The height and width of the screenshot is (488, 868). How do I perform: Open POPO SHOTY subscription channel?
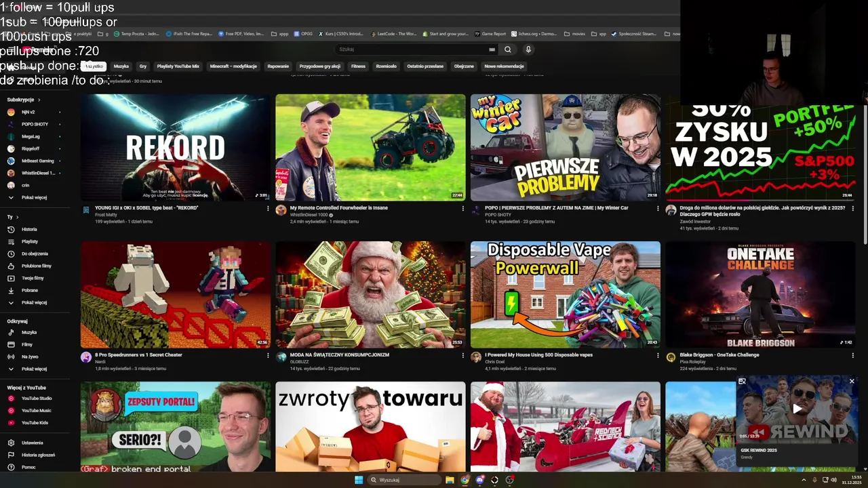(35, 124)
